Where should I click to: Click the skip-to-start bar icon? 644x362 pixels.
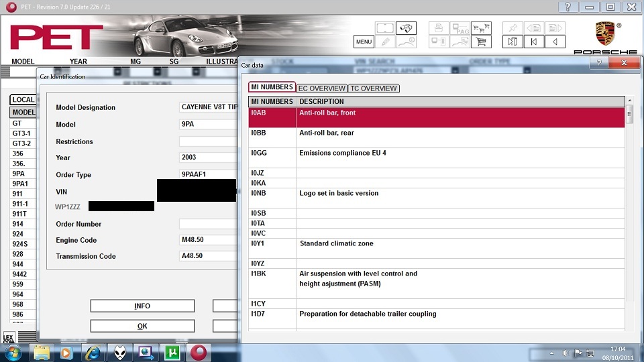click(513, 42)
